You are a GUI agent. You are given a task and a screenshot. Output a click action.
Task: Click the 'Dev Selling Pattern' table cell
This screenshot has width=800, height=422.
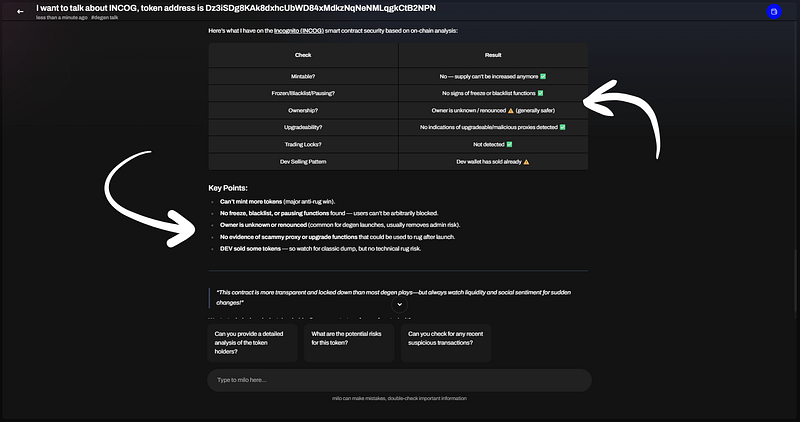point(302,161)
